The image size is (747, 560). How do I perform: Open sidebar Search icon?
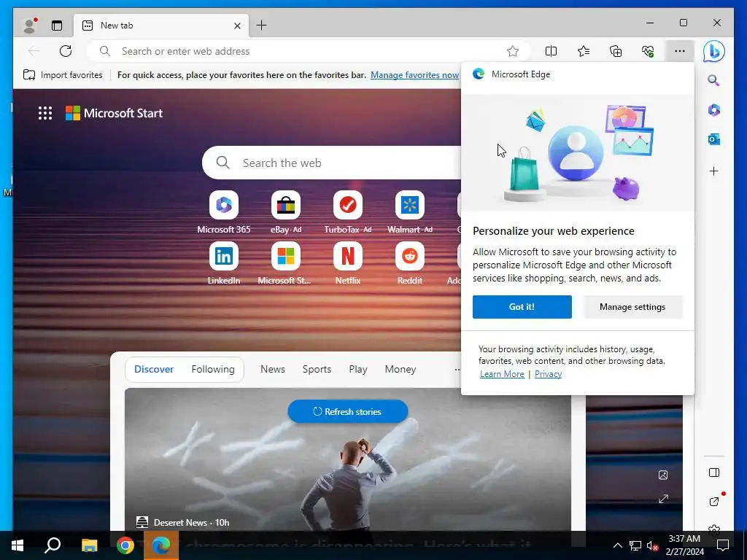[x=713, y=80]
